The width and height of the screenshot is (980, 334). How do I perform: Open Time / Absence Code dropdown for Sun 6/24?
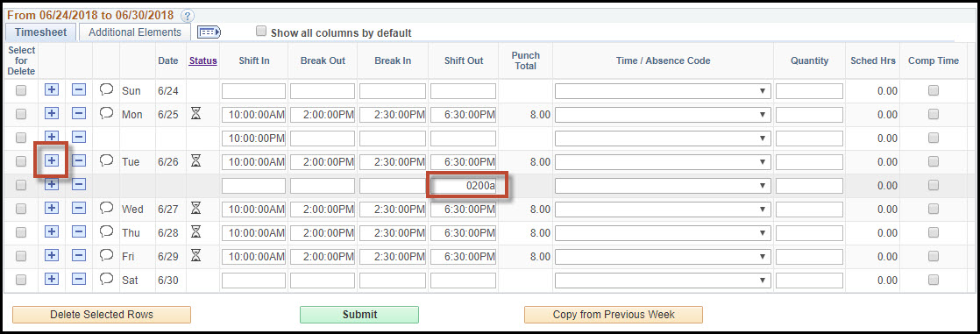click(x=663, y=90)
